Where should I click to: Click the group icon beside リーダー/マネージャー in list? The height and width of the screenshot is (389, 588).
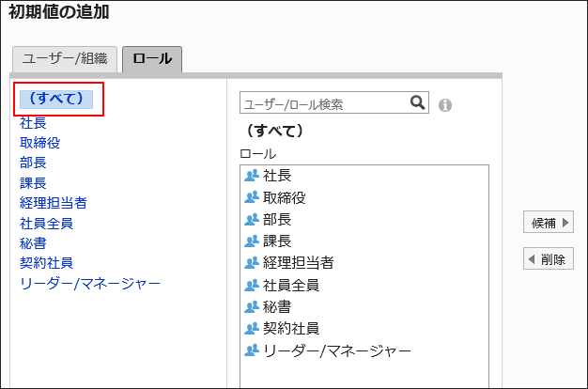(252, 350)
